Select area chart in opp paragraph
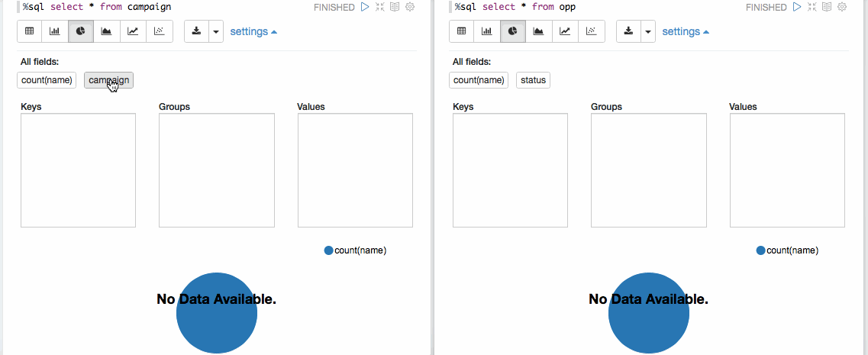The width and height of the screenshot is (868, 355). coord(538,31)
